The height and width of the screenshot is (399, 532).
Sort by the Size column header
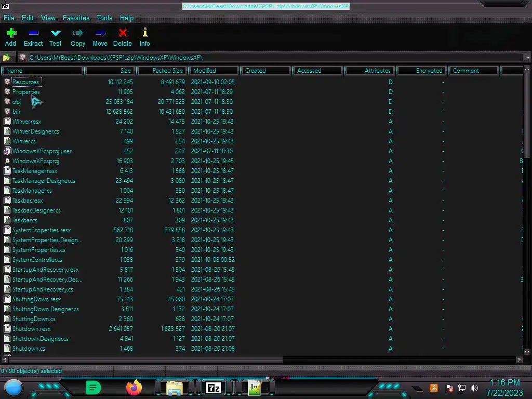[110, 71]
